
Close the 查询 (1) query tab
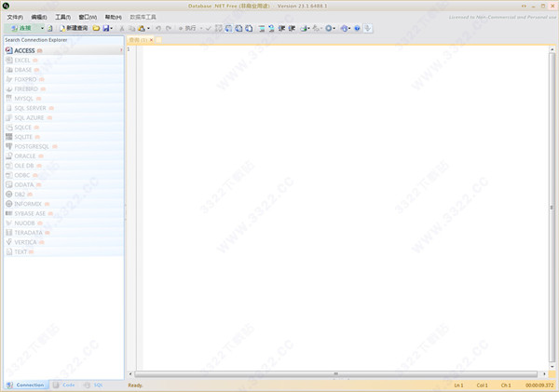[x=151, y=40]
